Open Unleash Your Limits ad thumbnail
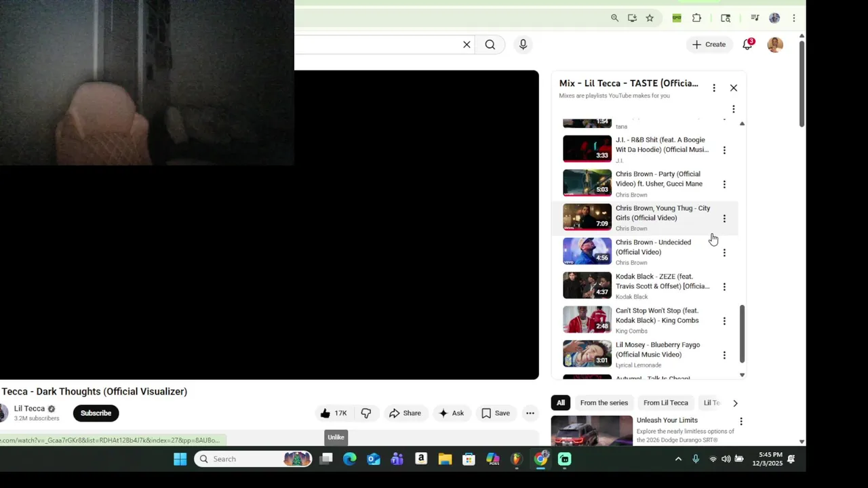The width and height of the screenshot is (868, 488). [592, 430]
